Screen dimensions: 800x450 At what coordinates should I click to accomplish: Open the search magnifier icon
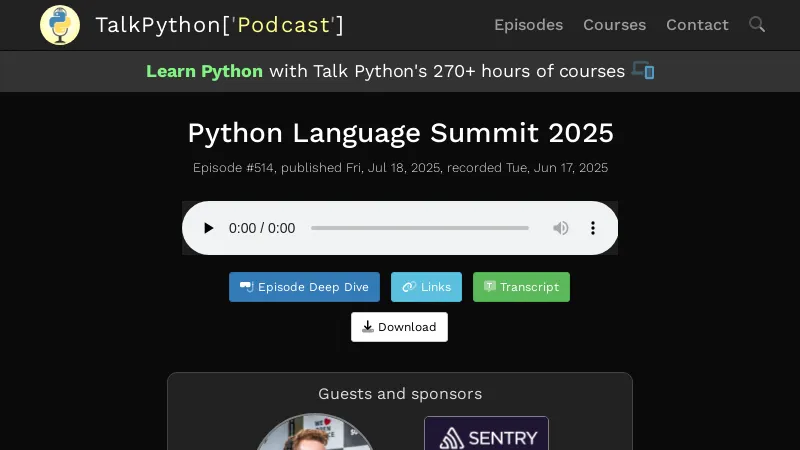[757, 24]
